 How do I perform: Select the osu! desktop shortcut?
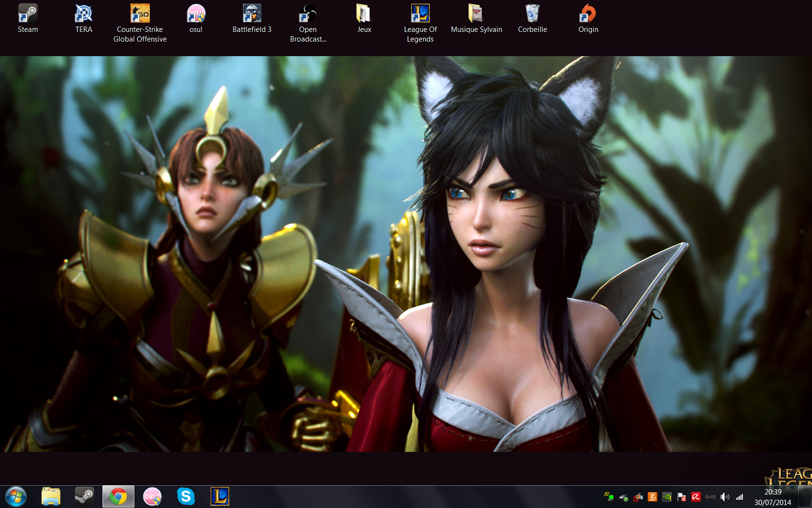point(196,18)
